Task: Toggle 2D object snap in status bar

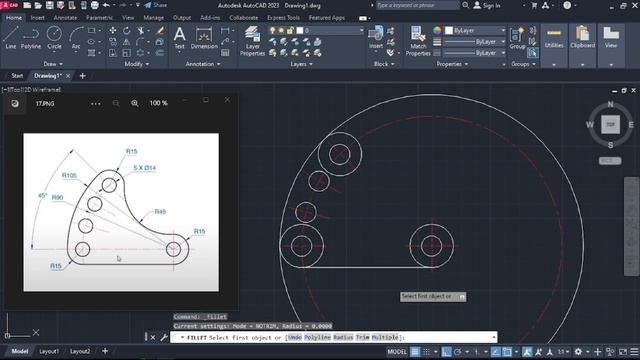Action: click(507, 351)
